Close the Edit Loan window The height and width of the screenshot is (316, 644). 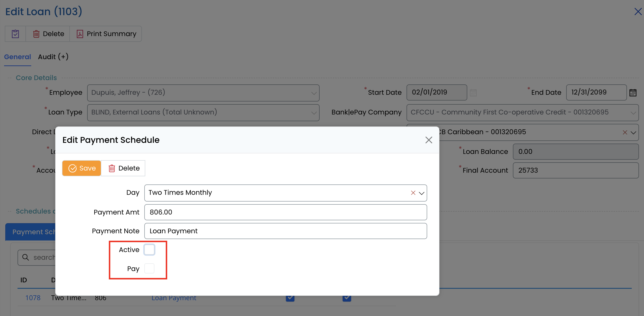pyautogui.click(x=638, y=12)
